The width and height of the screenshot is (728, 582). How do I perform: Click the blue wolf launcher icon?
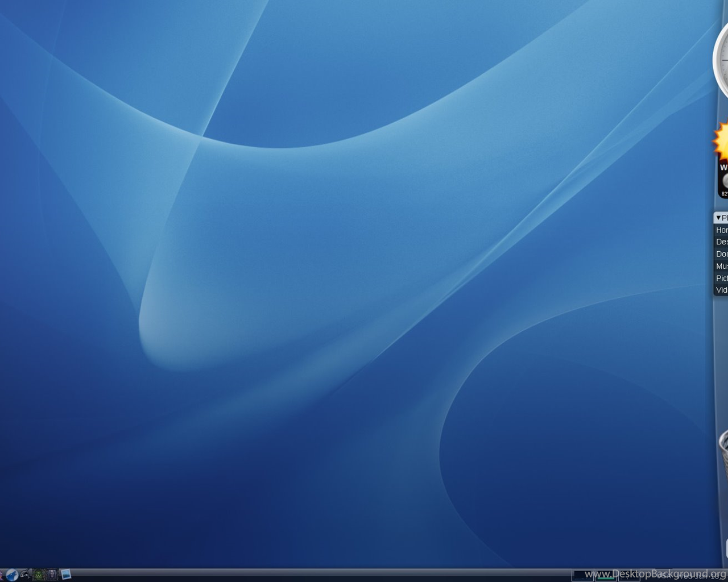coord(12,575)
